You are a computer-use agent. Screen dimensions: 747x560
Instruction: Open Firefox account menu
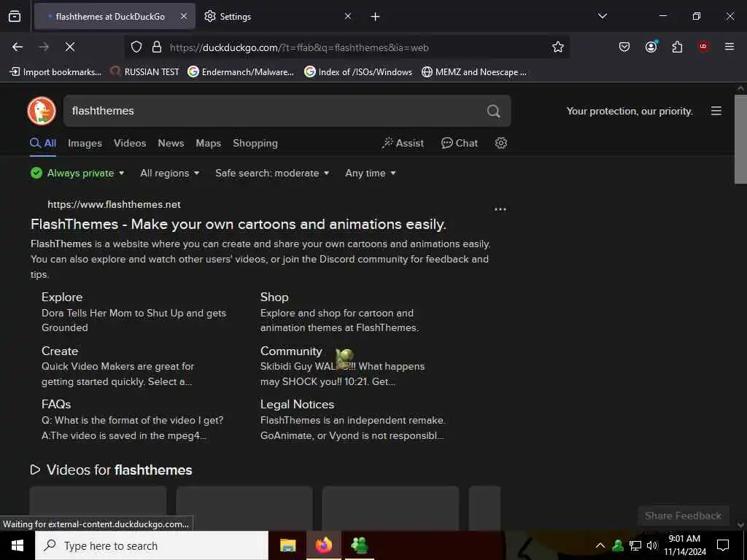651,47
